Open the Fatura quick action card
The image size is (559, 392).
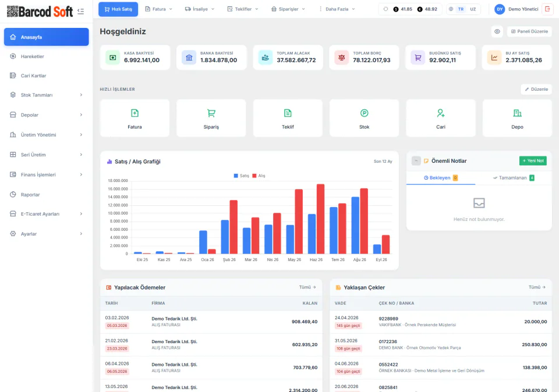(135, 118)
